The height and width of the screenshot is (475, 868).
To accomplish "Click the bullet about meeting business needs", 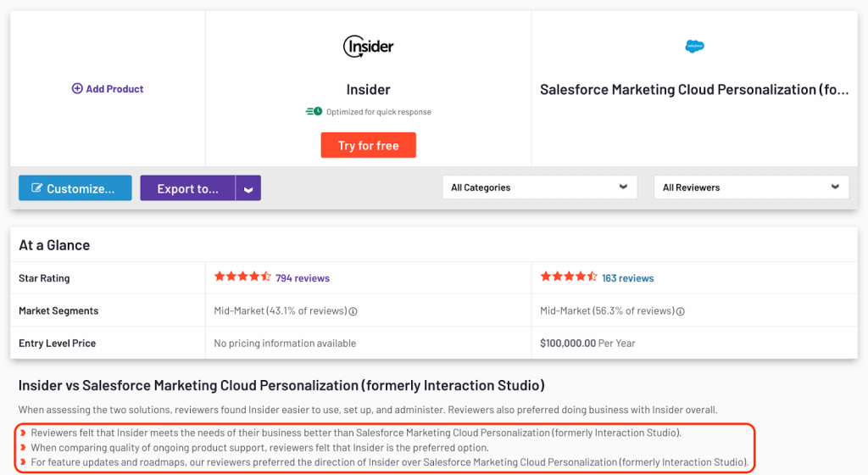I will [x=356, y=433].
